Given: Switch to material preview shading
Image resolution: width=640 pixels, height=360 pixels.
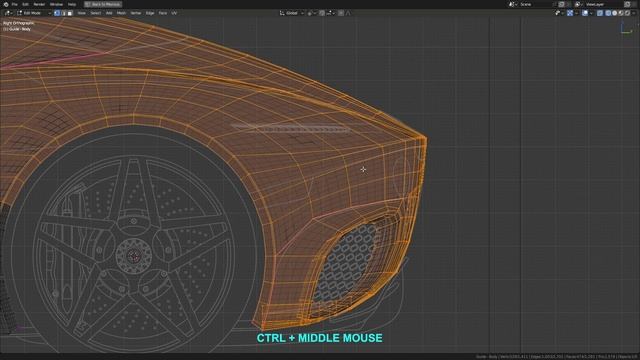Looking at the screenshot, I should 621,13.
